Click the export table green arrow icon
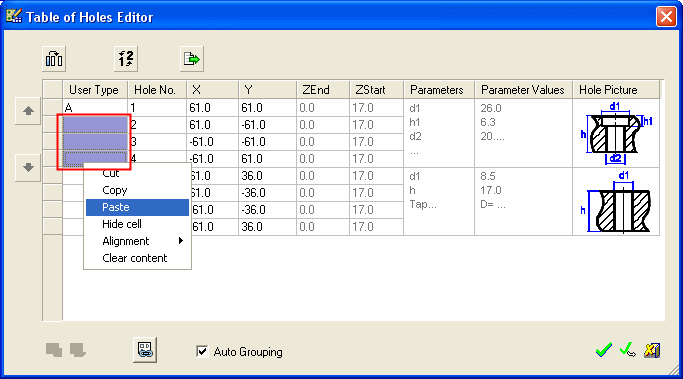This screenshot has width=683, height=379. pyautogui.click(x=192, y=59)
